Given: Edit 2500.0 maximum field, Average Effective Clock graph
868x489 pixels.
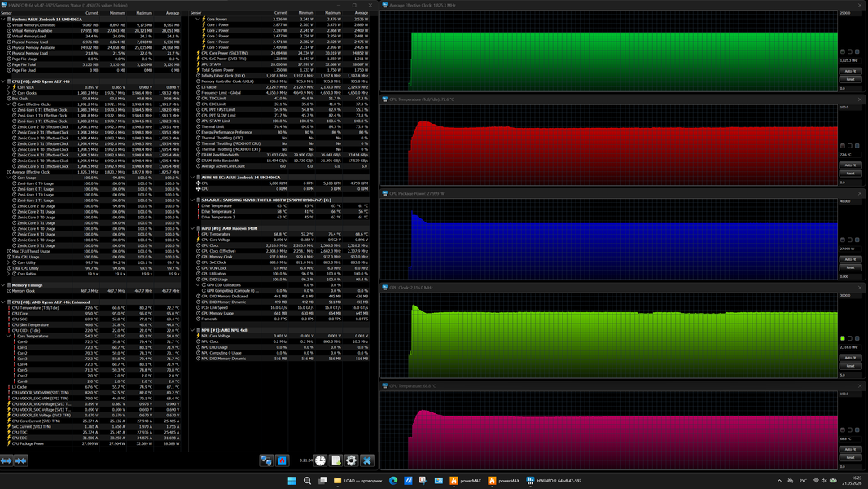Looking at the screenshot, I should [850, 13].
